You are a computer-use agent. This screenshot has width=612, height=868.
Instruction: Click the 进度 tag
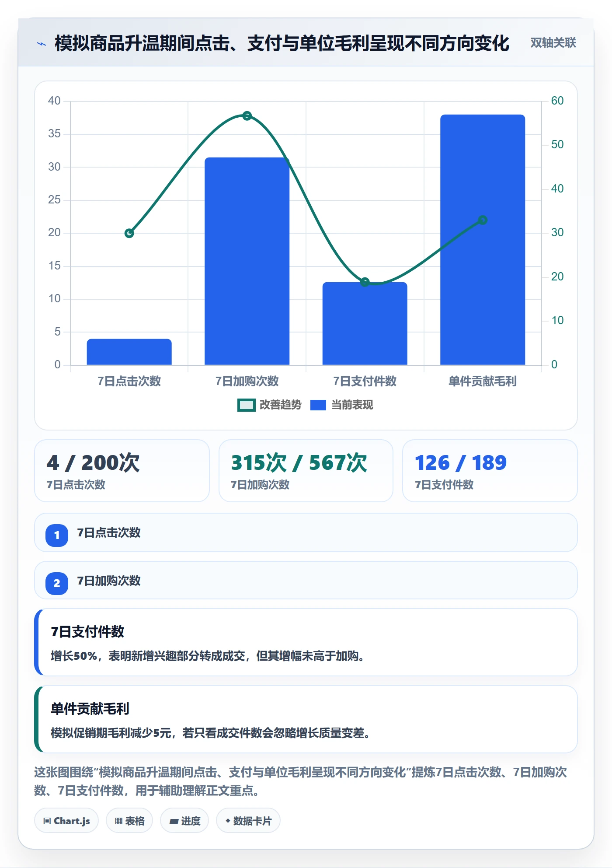tap(184, 821)
